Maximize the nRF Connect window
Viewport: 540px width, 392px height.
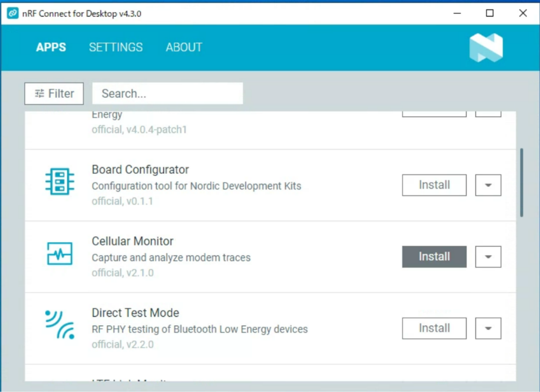[x=490, y=13]
